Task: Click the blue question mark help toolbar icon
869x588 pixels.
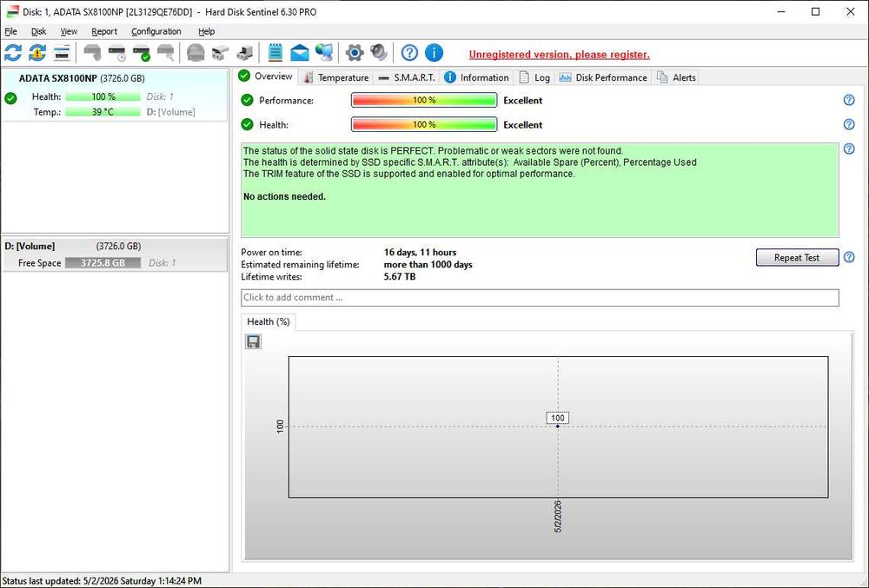Action: point(409,53)
